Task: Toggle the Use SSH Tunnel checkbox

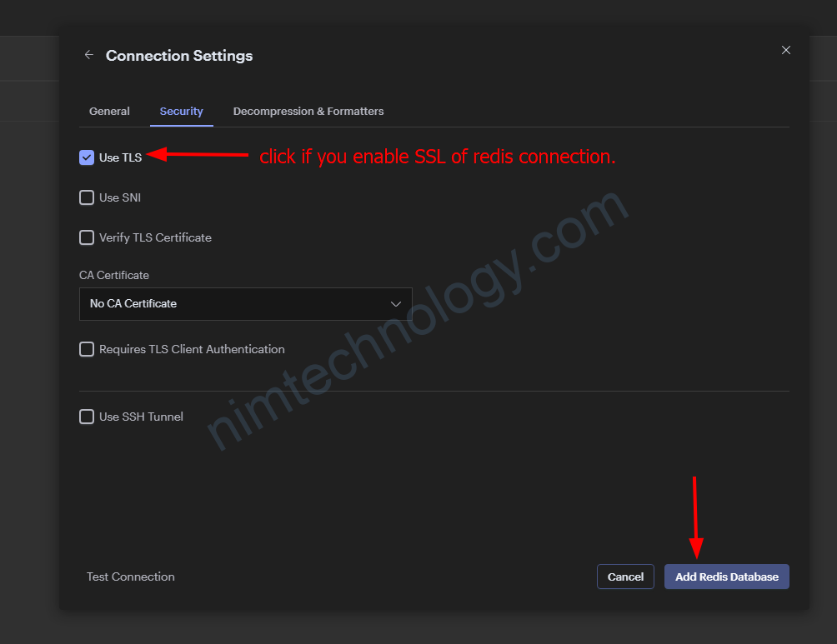Action: [x=87, y=417]
